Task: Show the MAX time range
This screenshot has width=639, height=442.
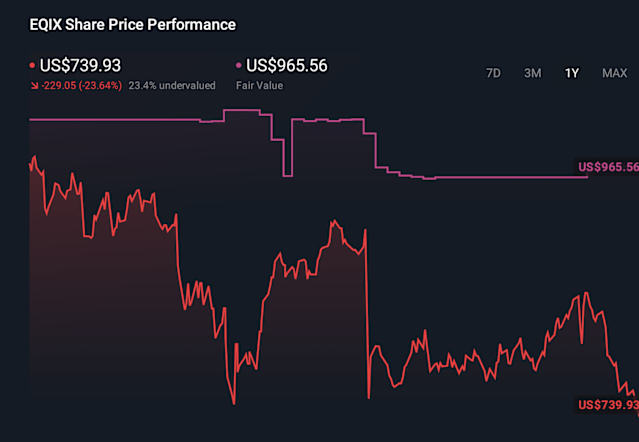Action: [x=614, y=73]
